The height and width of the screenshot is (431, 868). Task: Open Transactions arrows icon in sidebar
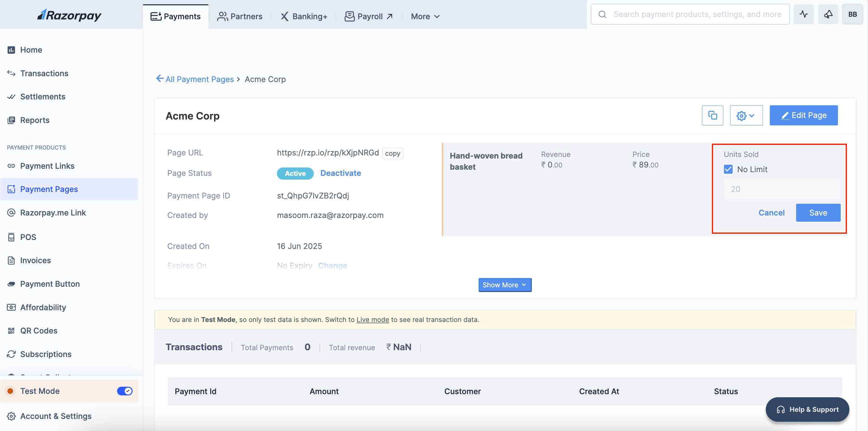tap(11, 73)
